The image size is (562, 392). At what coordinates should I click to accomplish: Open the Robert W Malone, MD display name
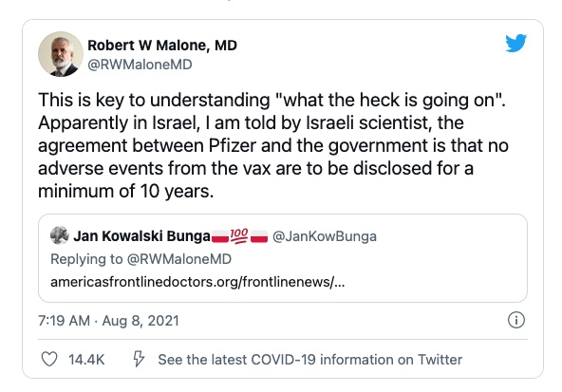point(162,46)
